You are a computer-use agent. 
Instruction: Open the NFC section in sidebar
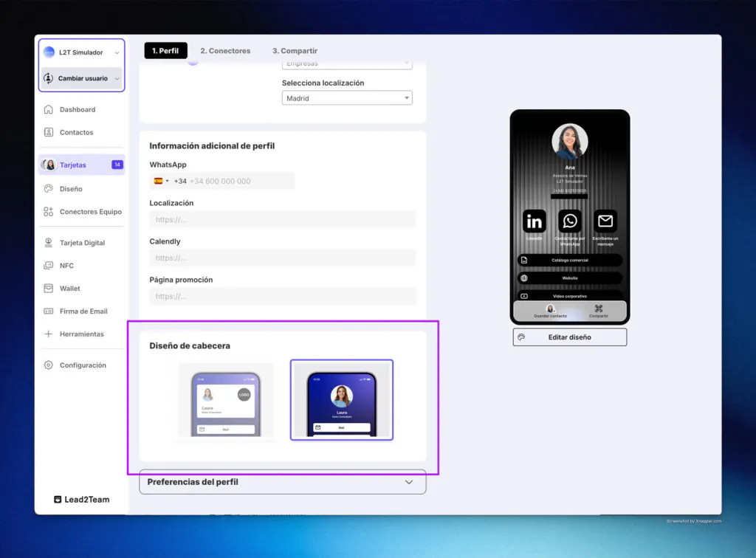pyautogui.click(x=66, y=266)
